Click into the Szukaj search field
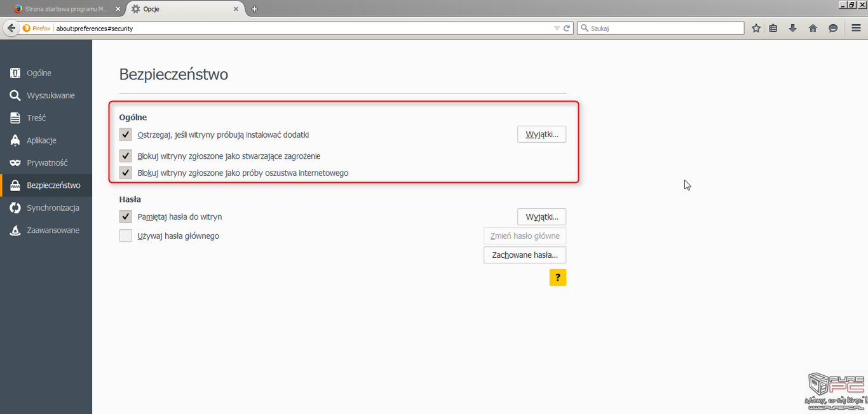868x414 pixels. click(x=664, y=29)
